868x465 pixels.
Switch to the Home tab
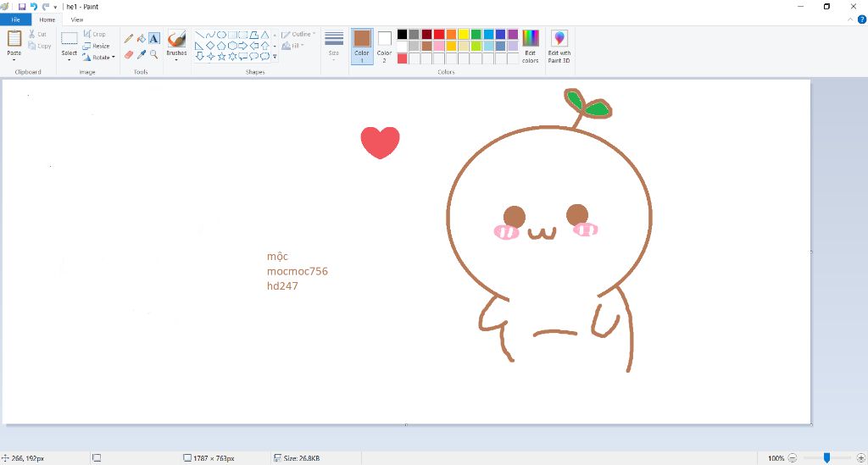pyautogui.click(x=47, y=20)
